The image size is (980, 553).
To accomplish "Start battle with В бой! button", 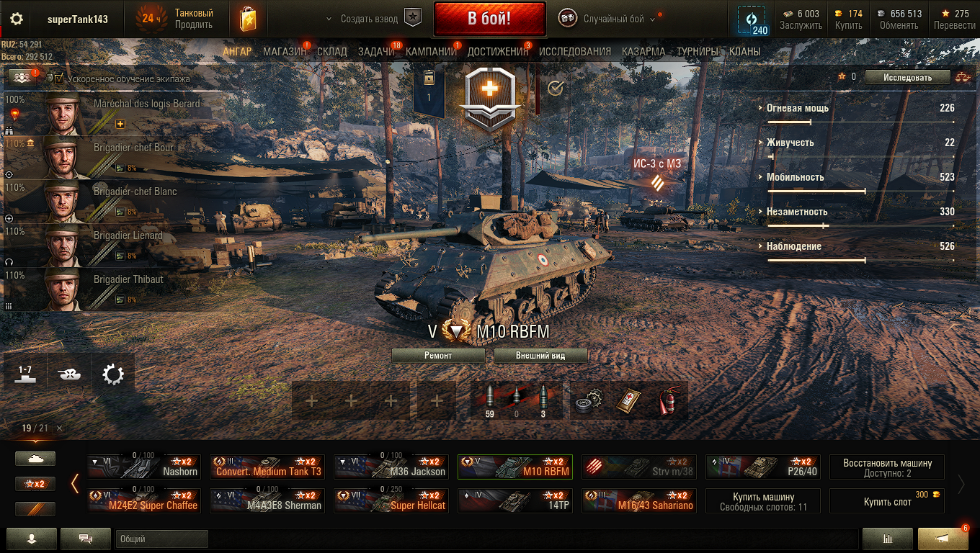I will click(489, 19).
